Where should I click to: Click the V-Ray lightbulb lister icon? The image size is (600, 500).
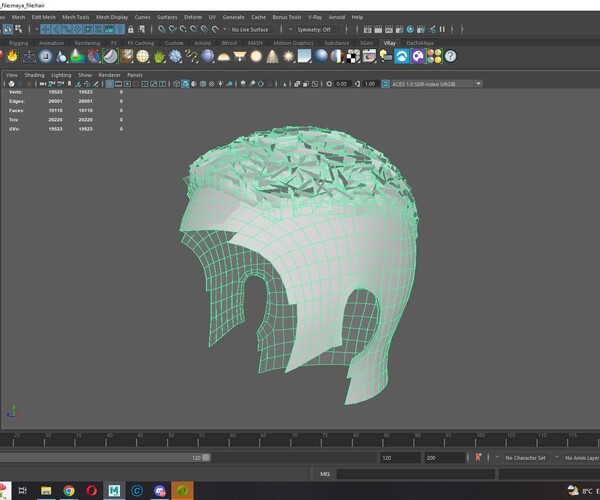385,56
